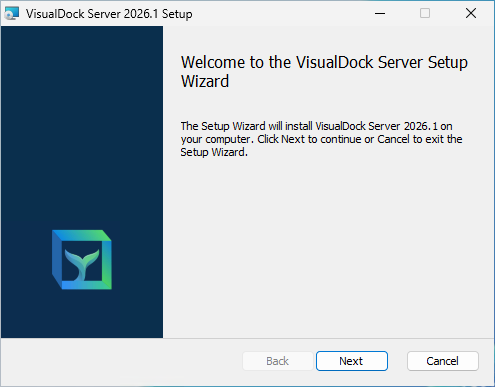The width and height of the screenshot is (495, 387).
Task: Click the 'Welcome to the VisualDock Server Setup Wizard' heading
Action: pyautogui.click(x=324, y=72)
